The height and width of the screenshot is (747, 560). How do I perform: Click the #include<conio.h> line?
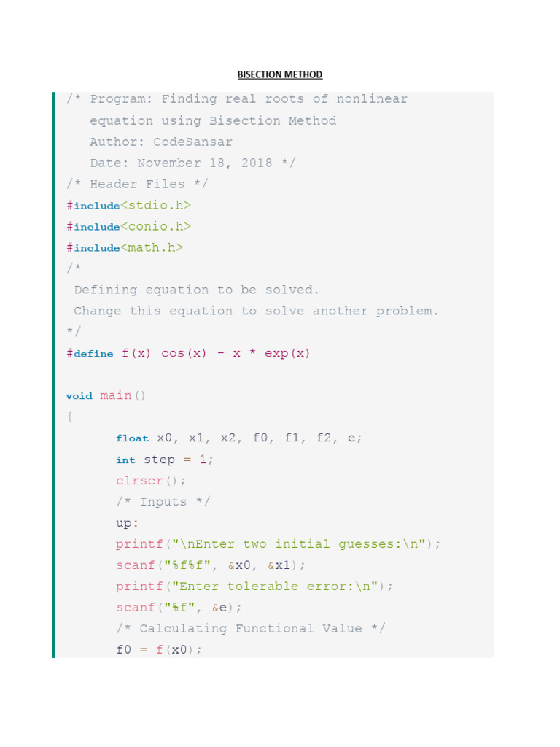pyautogui.click(x=128, y=227)
